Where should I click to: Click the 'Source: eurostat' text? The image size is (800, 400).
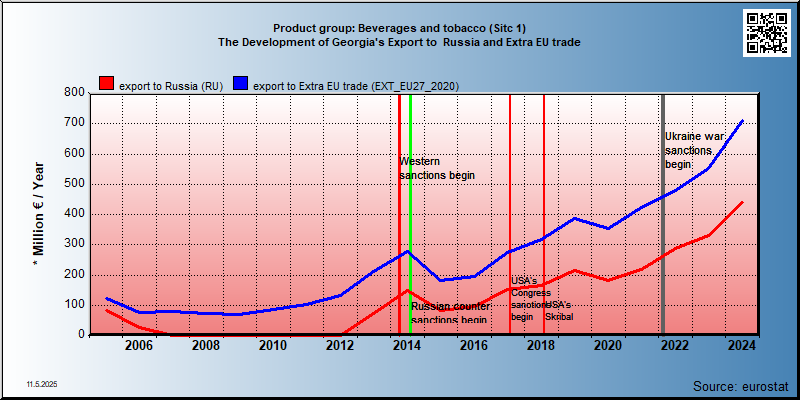pyautogui.click(x=741, y=386)
